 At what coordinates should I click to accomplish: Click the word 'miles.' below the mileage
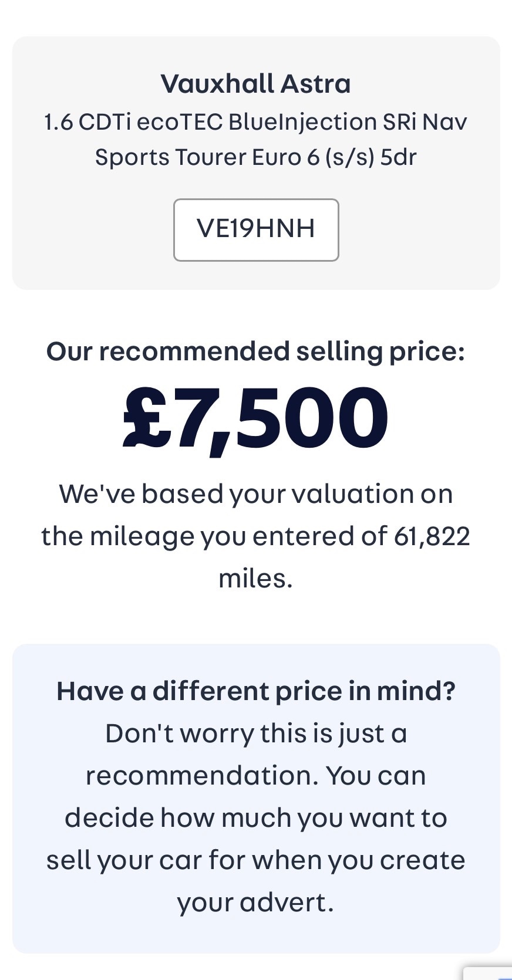click(255, 579)
